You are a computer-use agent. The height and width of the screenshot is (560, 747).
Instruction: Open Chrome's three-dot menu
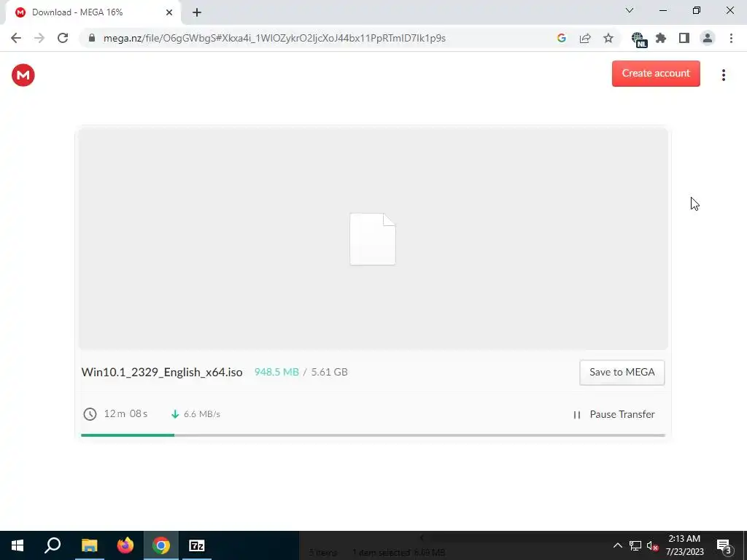coord(731,38)
